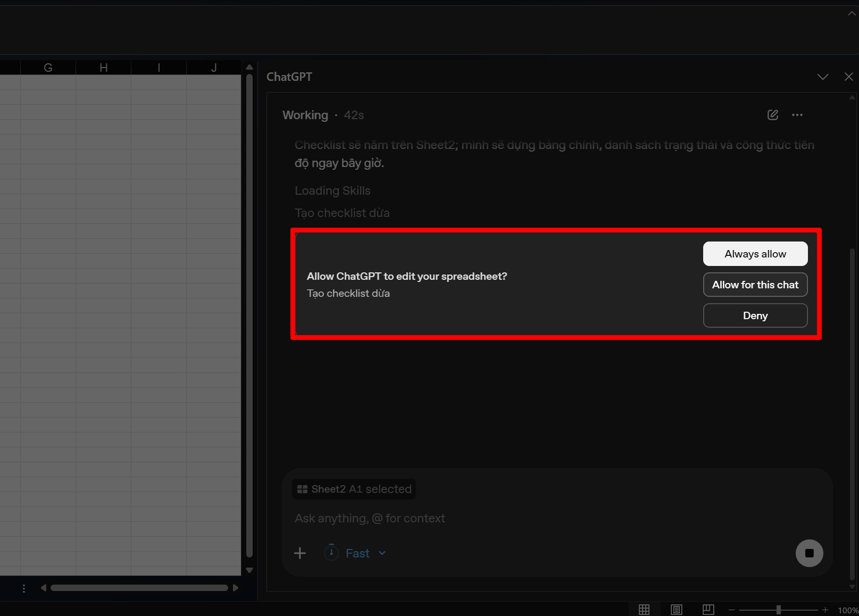Image resolution: width=859 pixels, height=616 pixels.
Task: Start a new chat with the compose icon
Action: [773, 115]
